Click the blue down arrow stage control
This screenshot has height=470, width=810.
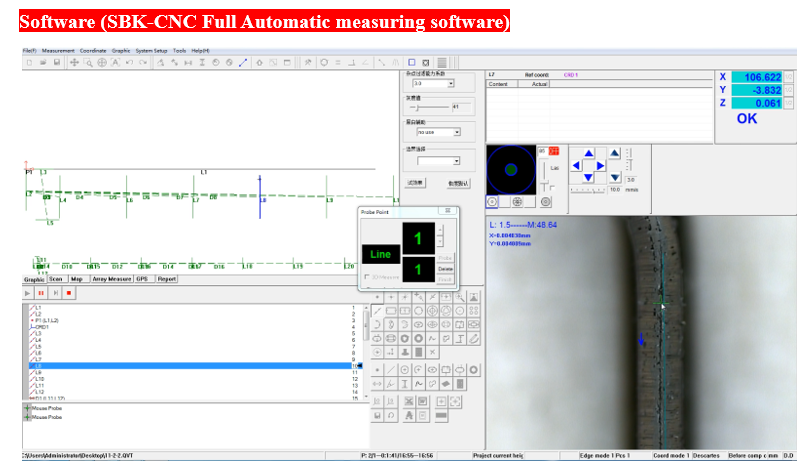pos(588,176)
